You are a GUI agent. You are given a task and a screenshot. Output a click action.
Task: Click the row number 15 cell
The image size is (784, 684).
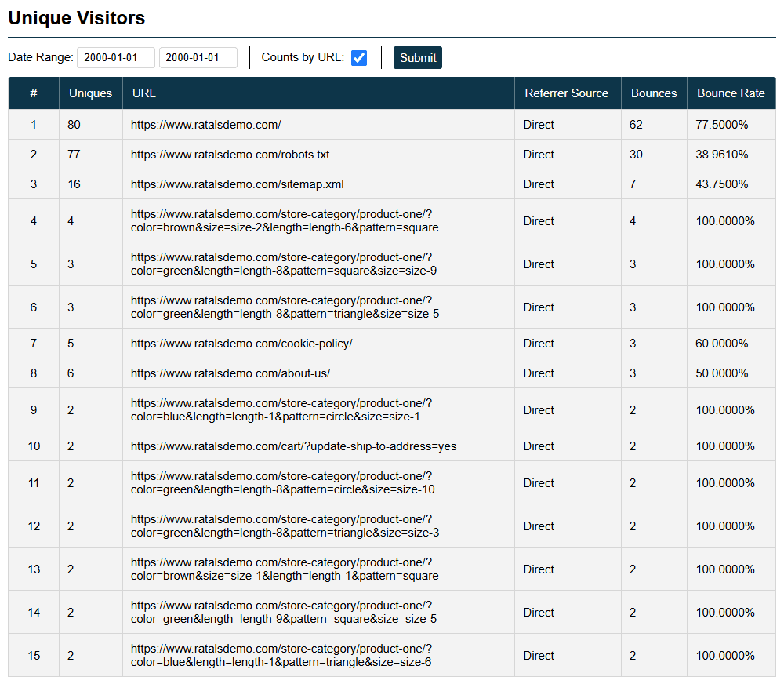34,656
